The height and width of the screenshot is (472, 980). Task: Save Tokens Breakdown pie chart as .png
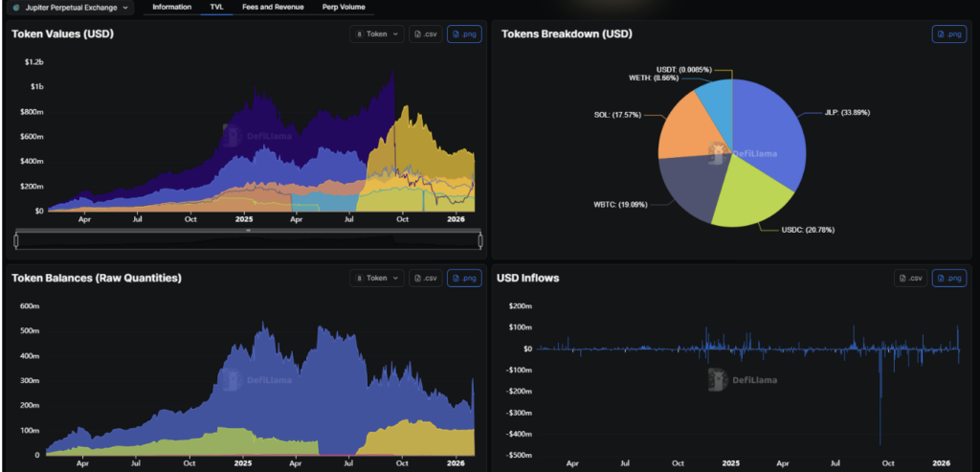948,34
